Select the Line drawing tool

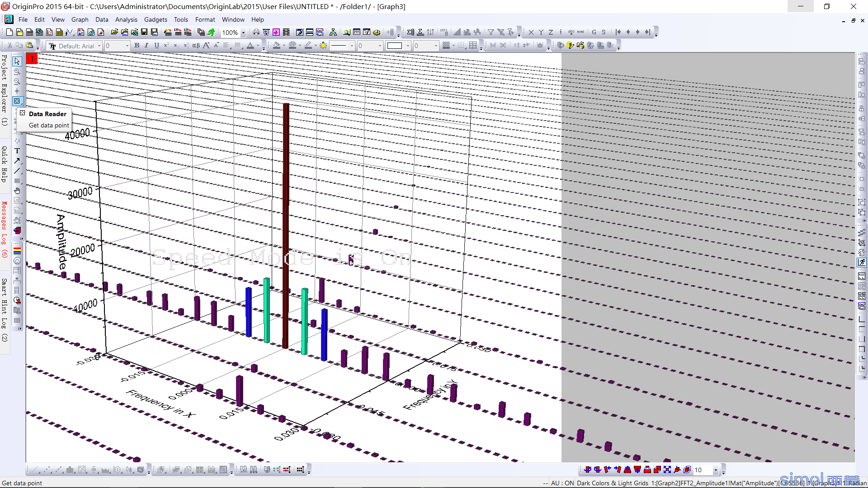click(x=17, y=171)
